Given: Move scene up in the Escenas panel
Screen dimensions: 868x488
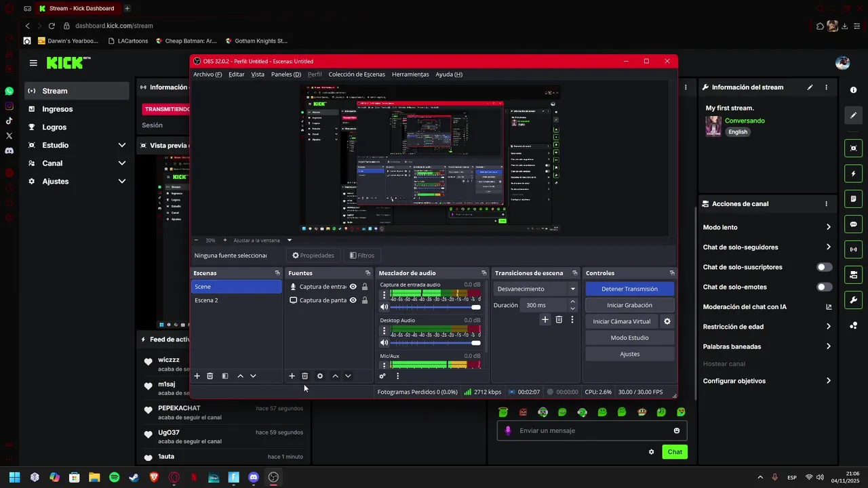Looking at the screenshot, I should pos(240,376).
